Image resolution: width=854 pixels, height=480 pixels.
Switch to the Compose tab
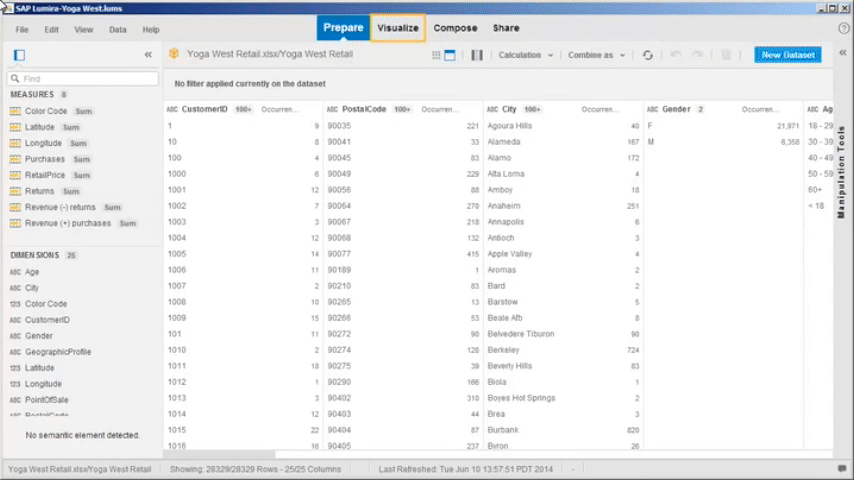[455, 28]
